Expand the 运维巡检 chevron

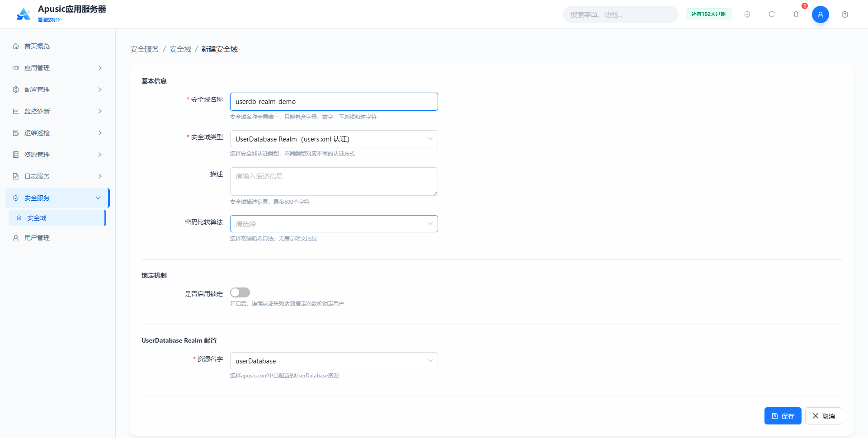click(100, 133)
